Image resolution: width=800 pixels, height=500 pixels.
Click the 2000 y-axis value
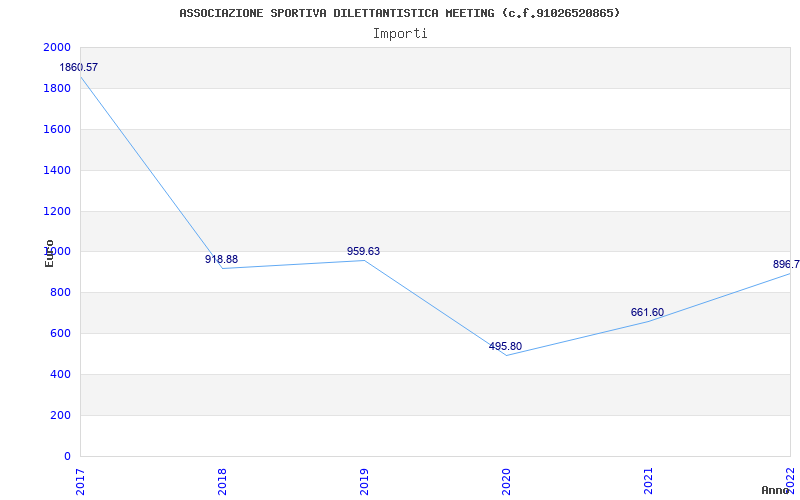pos(57,47)
